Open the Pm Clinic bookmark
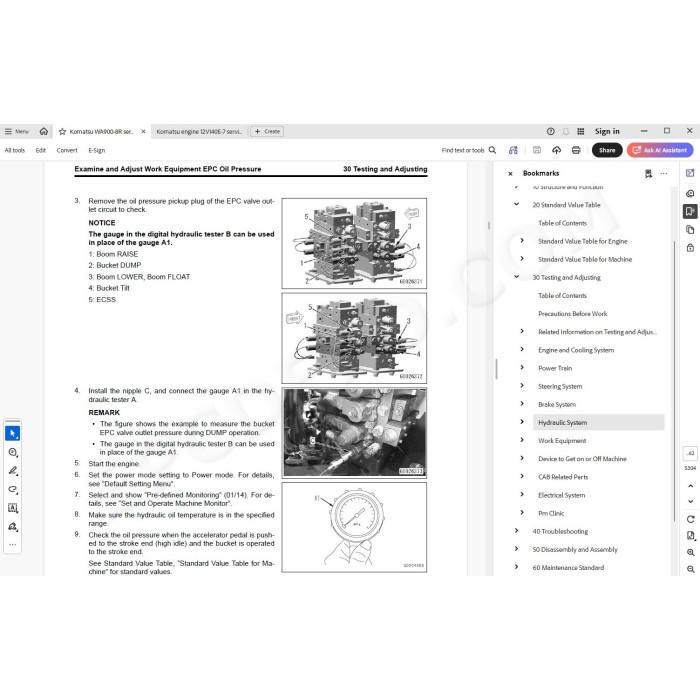This screenshot has width=700, height=700. tap(551, 513)
